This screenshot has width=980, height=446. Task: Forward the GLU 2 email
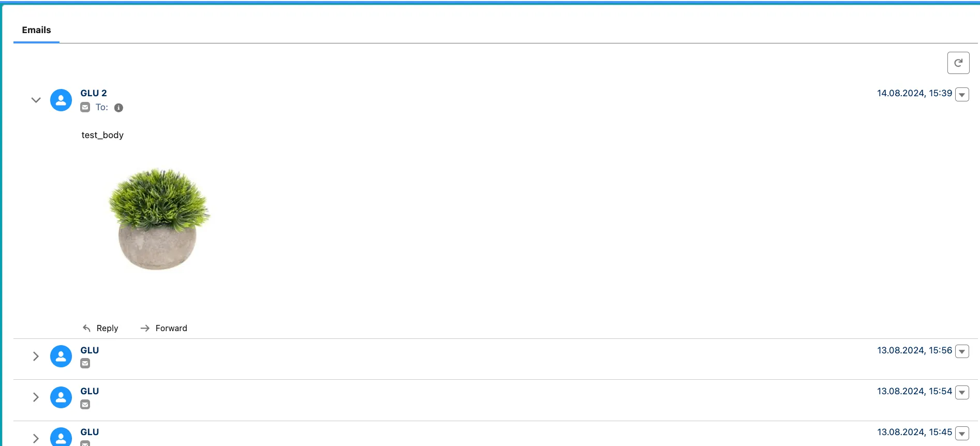[x=164, y=328]
